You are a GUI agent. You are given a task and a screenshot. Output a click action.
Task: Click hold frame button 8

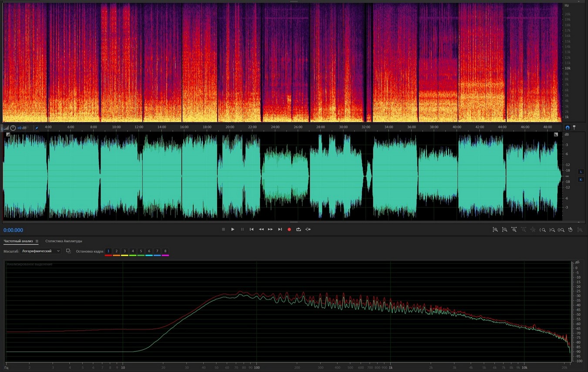[x=165, y=251]
